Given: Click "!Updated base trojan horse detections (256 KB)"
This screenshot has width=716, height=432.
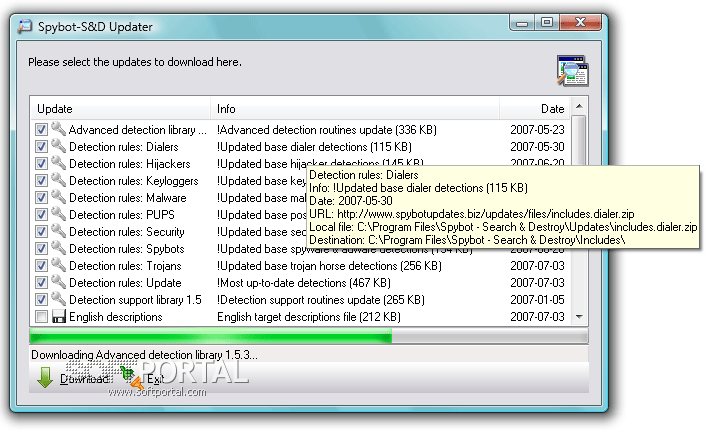Looking at the screenshot, I should click(x=329, y=266).
